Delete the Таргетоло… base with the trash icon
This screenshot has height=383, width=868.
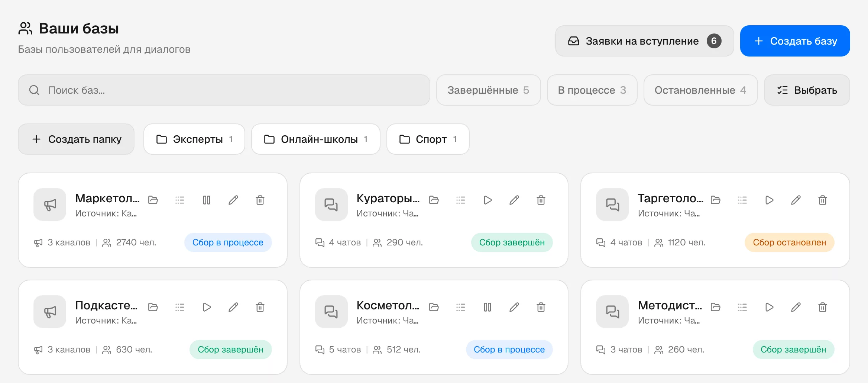click(823, 200)
